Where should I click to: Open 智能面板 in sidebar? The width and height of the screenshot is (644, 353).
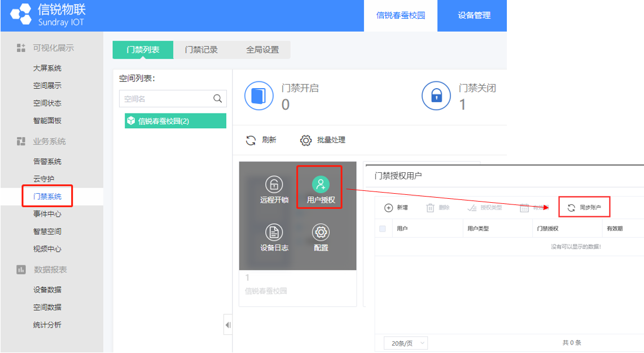pyautogui.click(x=47, y=120)
